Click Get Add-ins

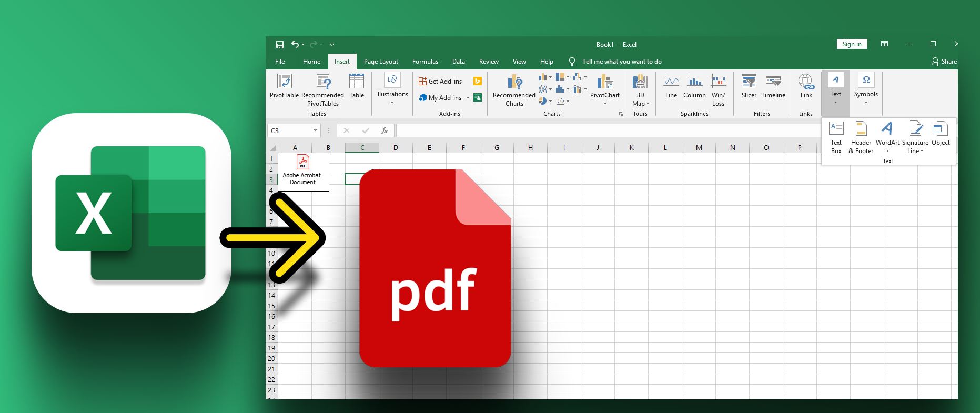click(440, 82)
